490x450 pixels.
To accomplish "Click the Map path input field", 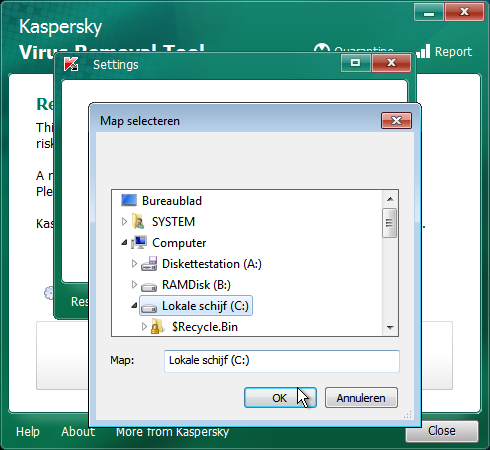I will pos(282,361).
